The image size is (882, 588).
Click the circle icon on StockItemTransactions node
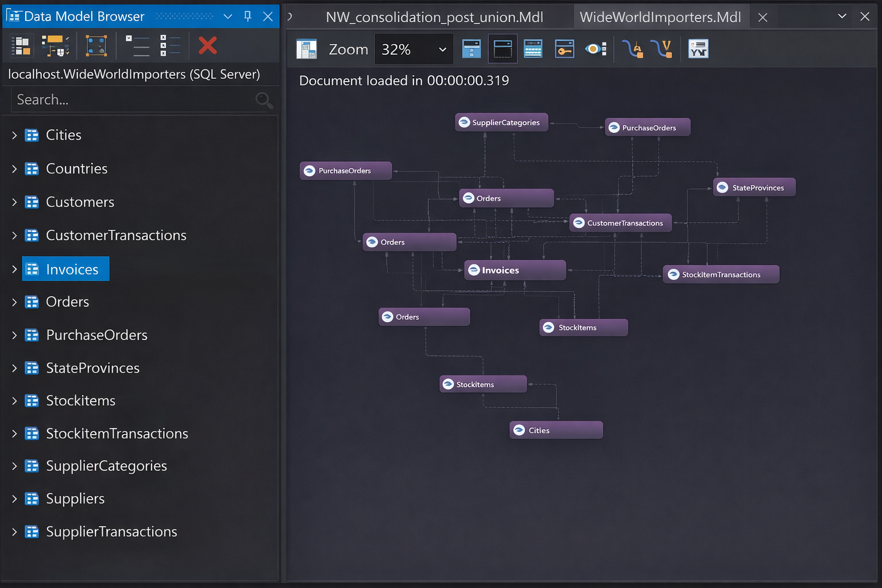pos(674,274)
